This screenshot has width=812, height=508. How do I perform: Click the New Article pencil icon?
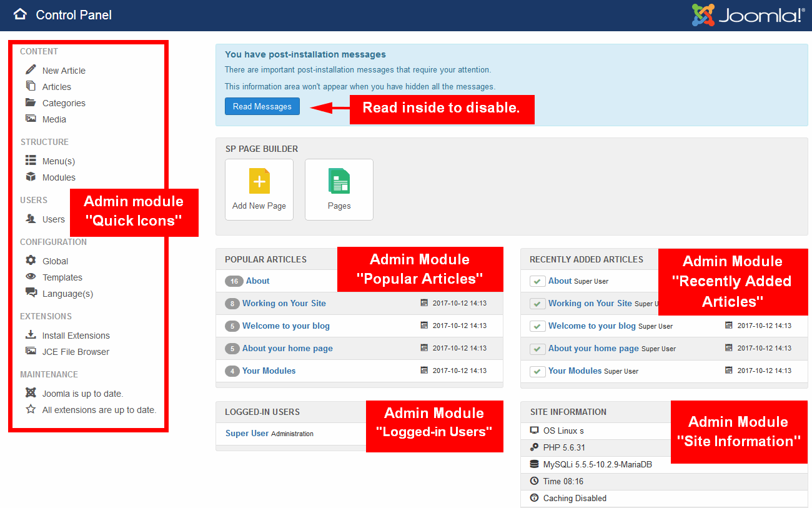(x=31, y=70)
